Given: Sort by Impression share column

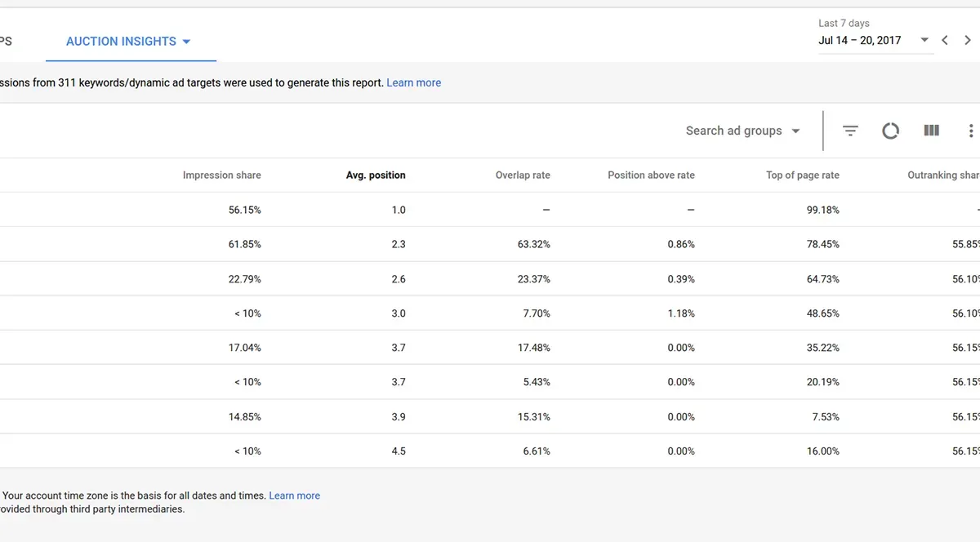Looking at the screenshot, I should 222,175.
